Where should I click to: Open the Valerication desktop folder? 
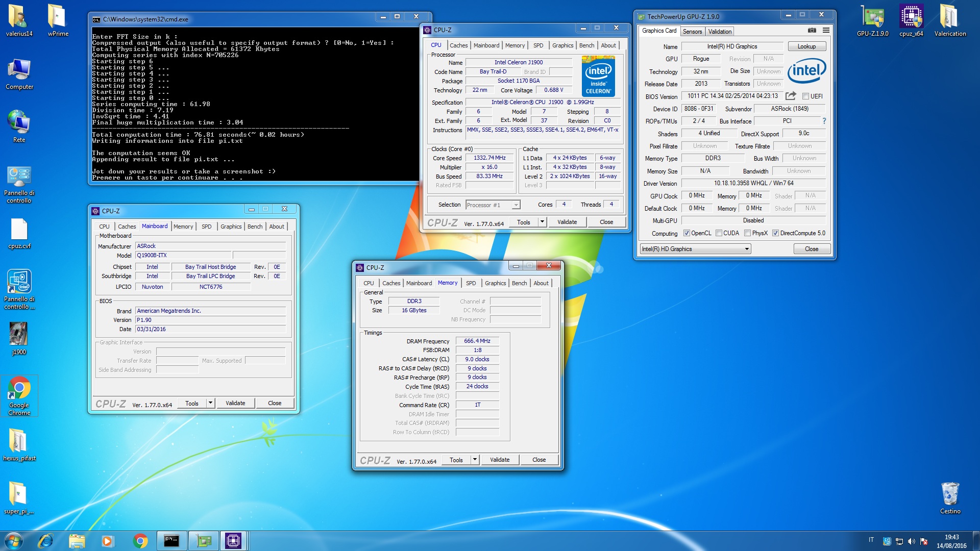point(950,20)
